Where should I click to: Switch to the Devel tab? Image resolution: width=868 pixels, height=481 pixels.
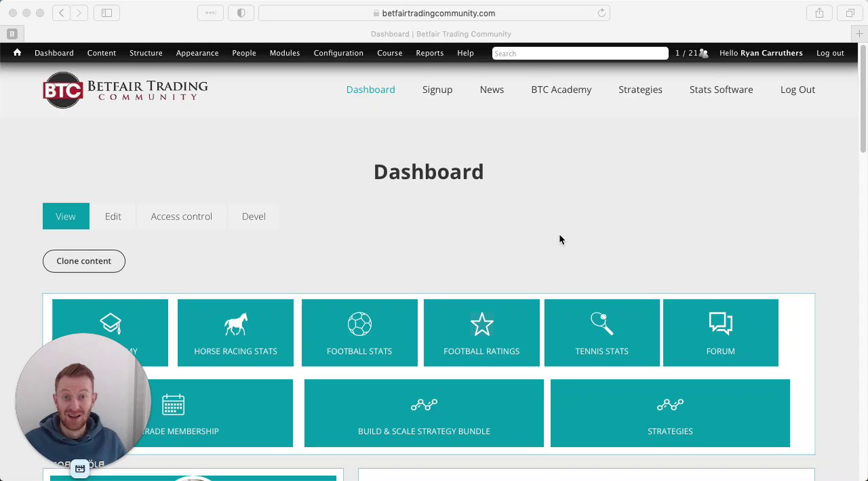click(254, 216)
